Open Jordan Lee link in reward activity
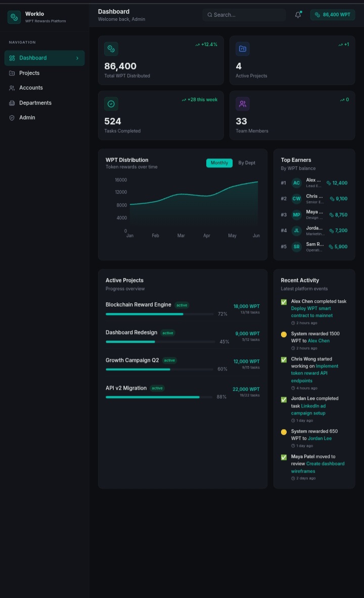The image size is (364, 598). [320, 439]
